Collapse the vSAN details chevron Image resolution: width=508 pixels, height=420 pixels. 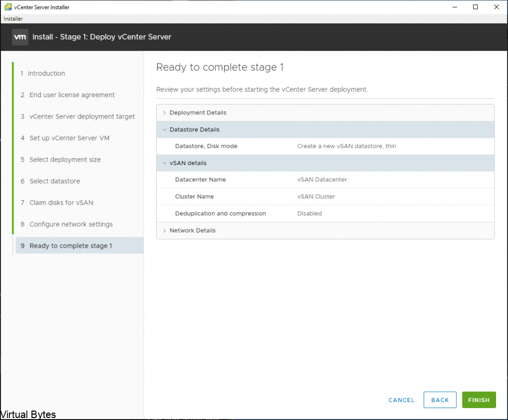pos(165,163)
